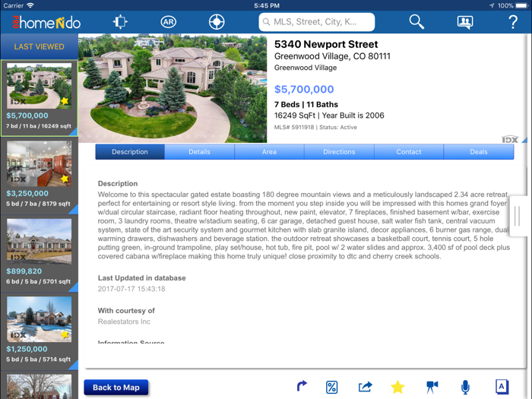Screen dimensions: 532x399
Task: Tap the battery indicator in status bar
Action: (522, 5)
